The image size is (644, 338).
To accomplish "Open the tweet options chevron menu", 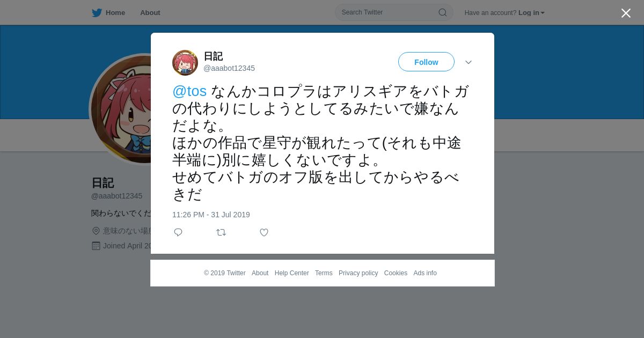I will tap(469, 62).
